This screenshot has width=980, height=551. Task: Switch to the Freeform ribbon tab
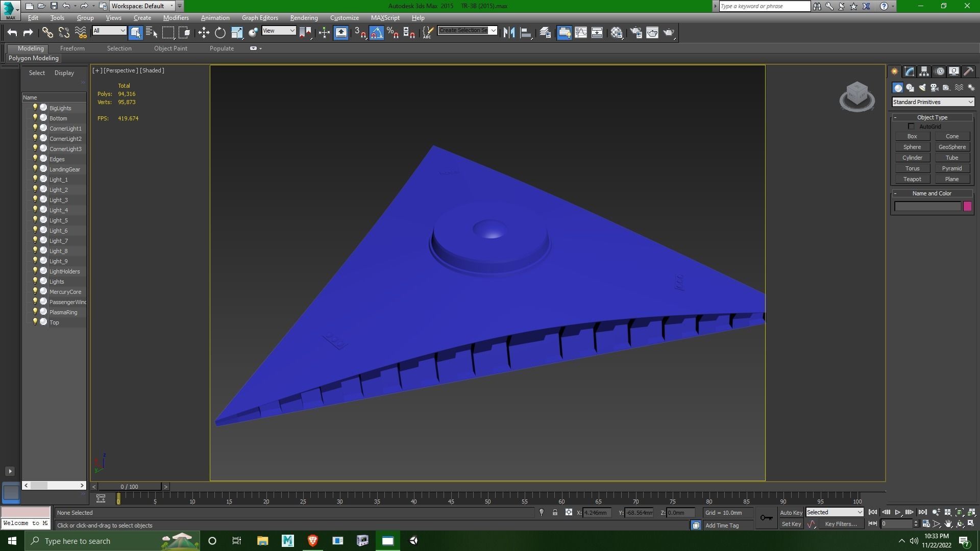click(72, 48)
